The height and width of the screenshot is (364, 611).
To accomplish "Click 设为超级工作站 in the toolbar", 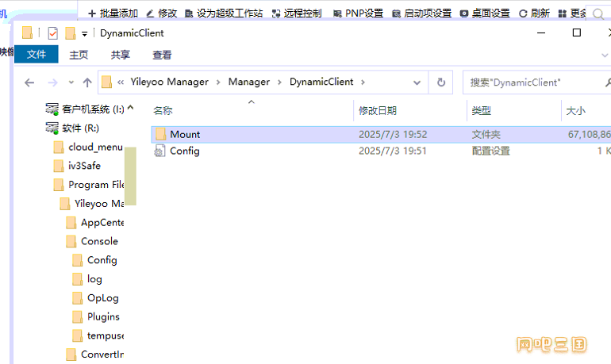I will click(224, 13).
